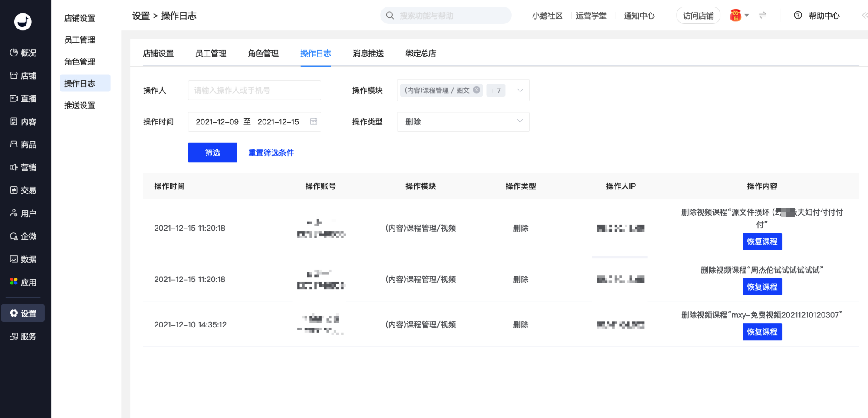This screenshot has width=868, height=418.
Task: Open 推送设置 in the settings submenu
Action: point(80,105)
